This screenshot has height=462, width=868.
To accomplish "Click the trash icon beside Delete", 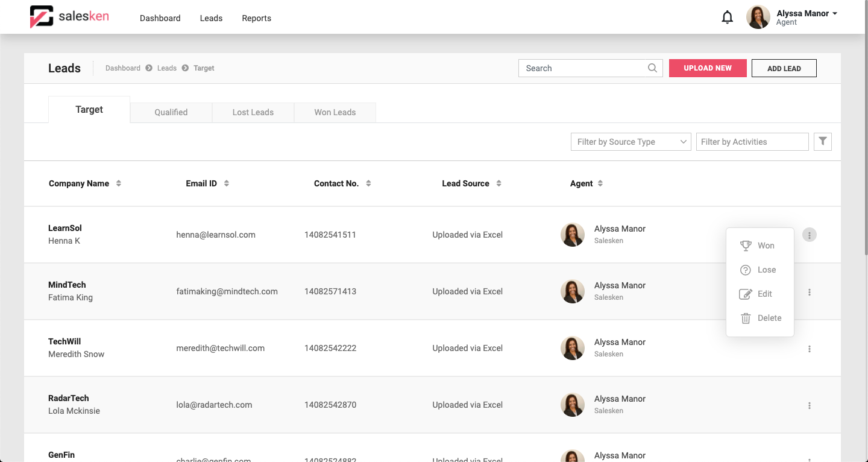I will point(746,318).
